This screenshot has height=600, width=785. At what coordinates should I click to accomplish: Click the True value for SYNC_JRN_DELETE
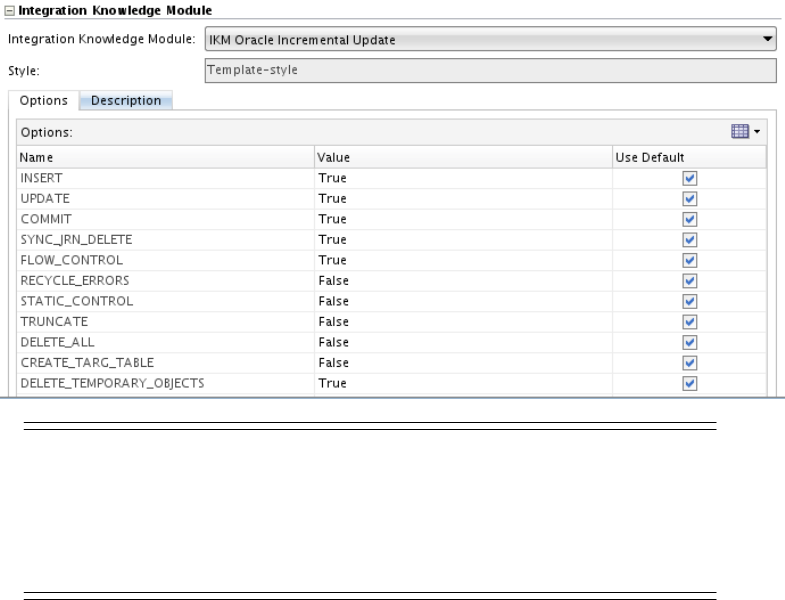coord(332,240)
